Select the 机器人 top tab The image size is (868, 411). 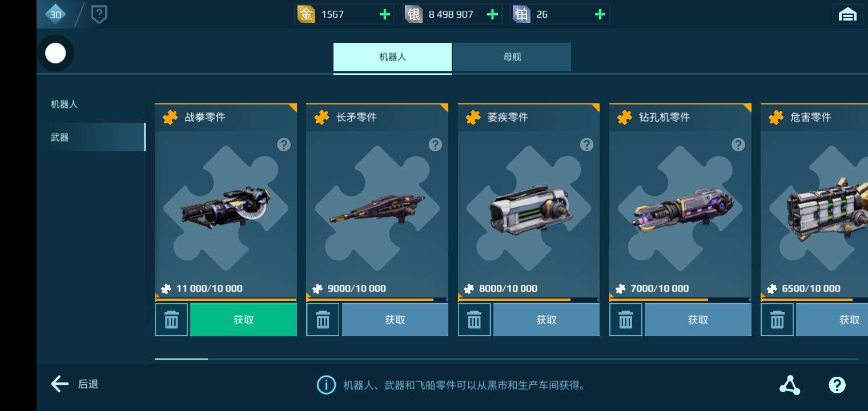[392, 57]
